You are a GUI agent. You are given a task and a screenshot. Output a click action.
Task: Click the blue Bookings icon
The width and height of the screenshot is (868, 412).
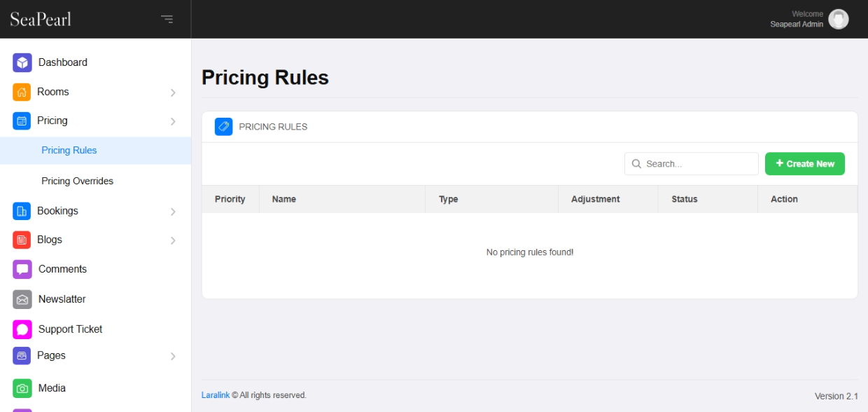tap(22, 211)
